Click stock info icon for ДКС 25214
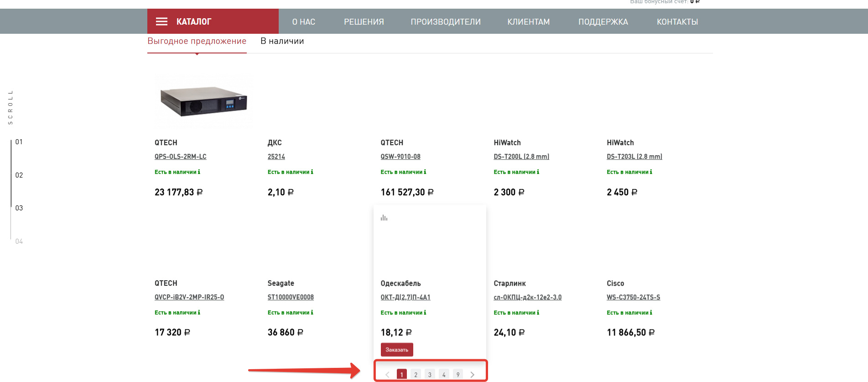The image size is (868, 382). coord(312,172)
